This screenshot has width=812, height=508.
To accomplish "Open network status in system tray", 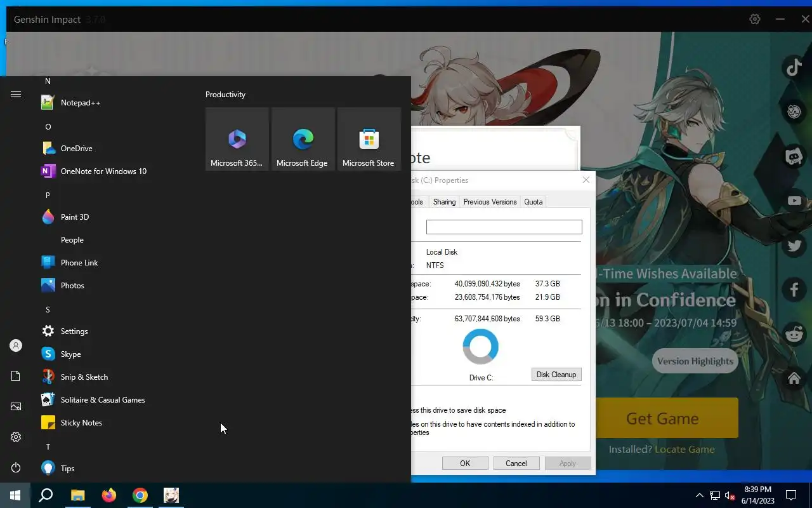I will (715, 495).
